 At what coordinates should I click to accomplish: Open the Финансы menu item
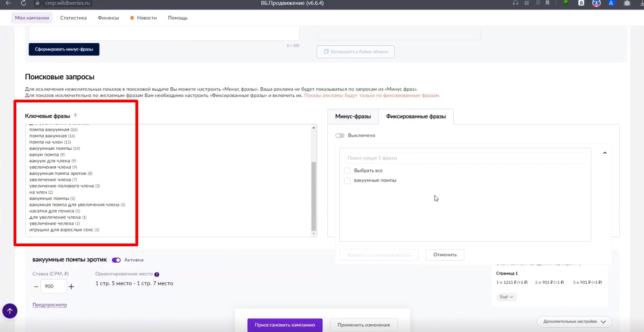pyautogui.click(x=108, y=18)
